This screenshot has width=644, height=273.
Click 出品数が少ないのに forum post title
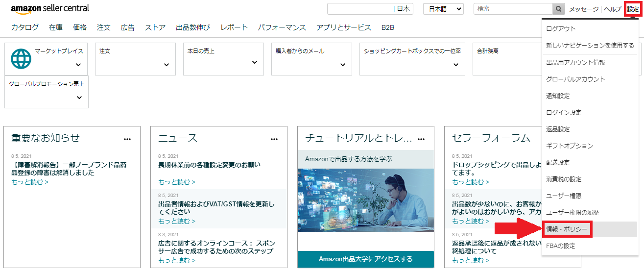(x=496, y=208)
